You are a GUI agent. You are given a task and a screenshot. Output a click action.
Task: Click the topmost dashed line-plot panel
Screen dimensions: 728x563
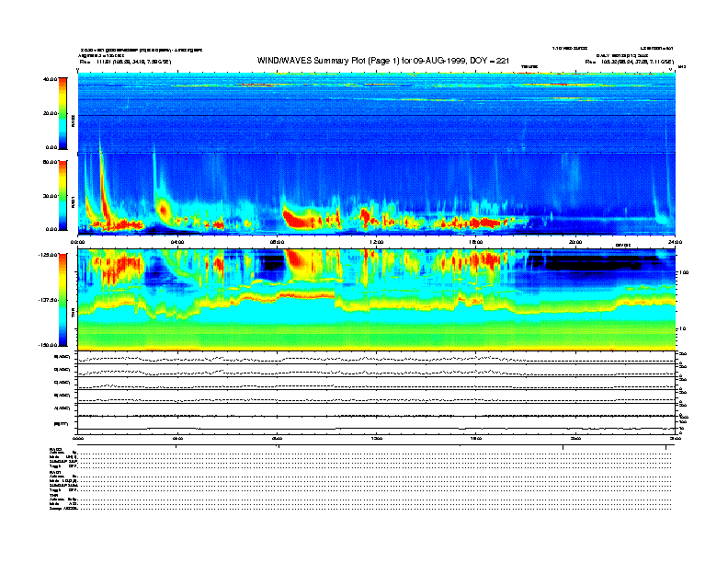coord(377,358)
